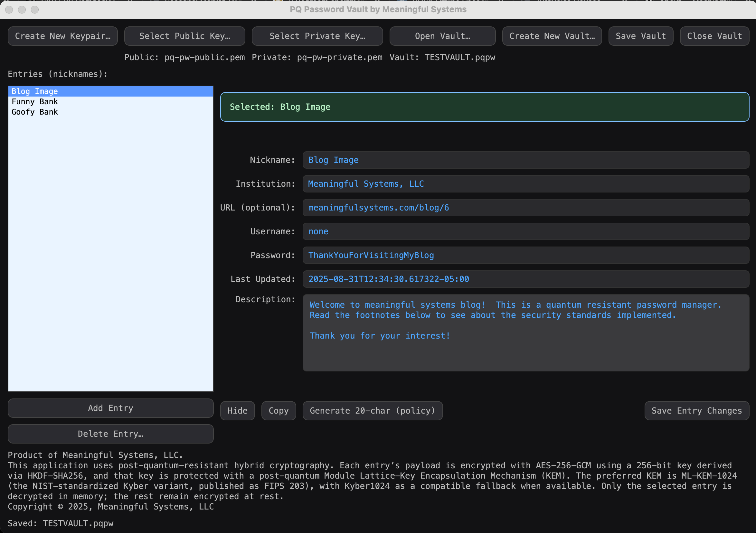756x533 pixels.
Task: Choose Select Private Key button
Action: click(317, 36)
